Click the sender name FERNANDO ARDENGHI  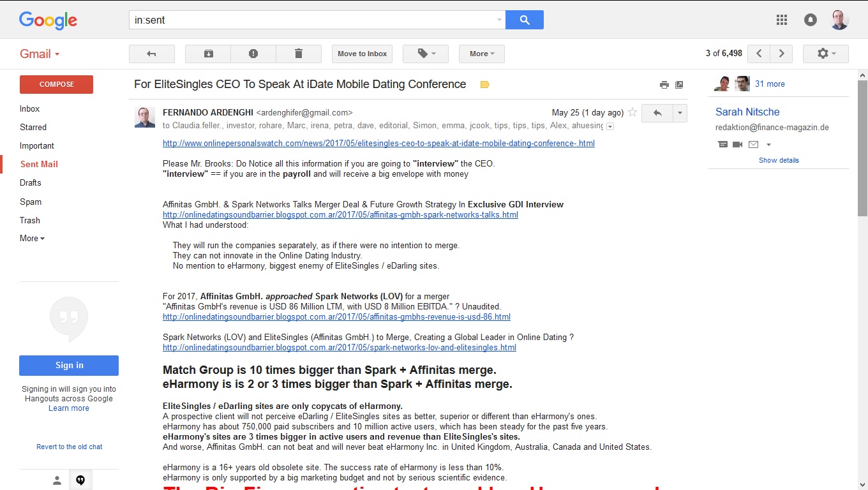pos(208,112)
